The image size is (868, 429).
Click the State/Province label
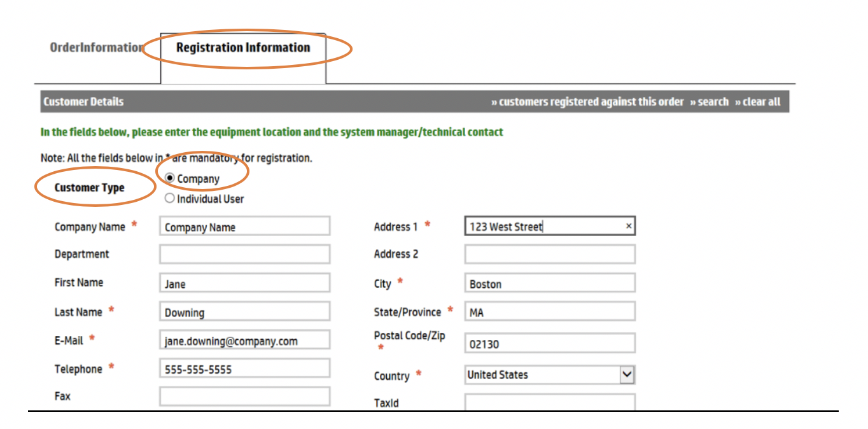click(407, 312)
